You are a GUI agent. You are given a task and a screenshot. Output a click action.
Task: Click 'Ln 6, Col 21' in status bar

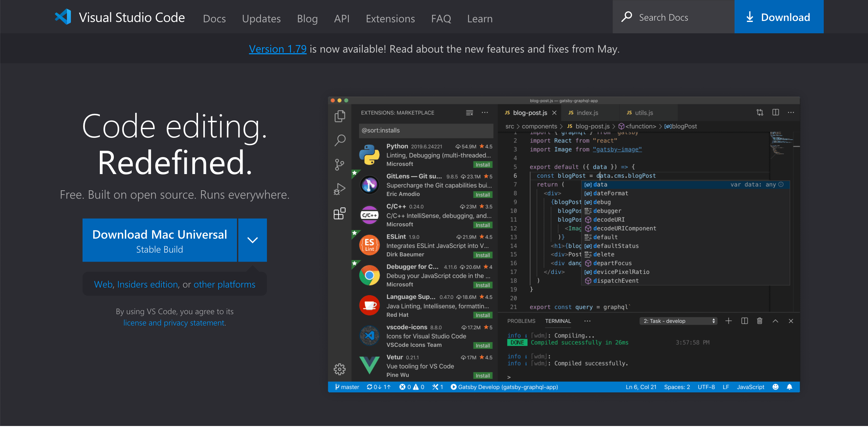point(641,387)
